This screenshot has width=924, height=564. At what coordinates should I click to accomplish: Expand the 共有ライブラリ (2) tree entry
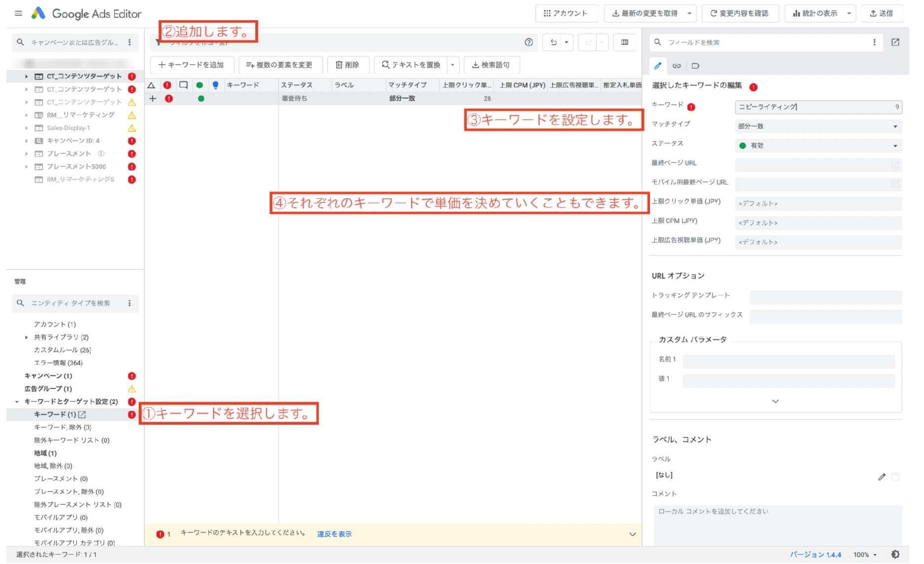26,337
